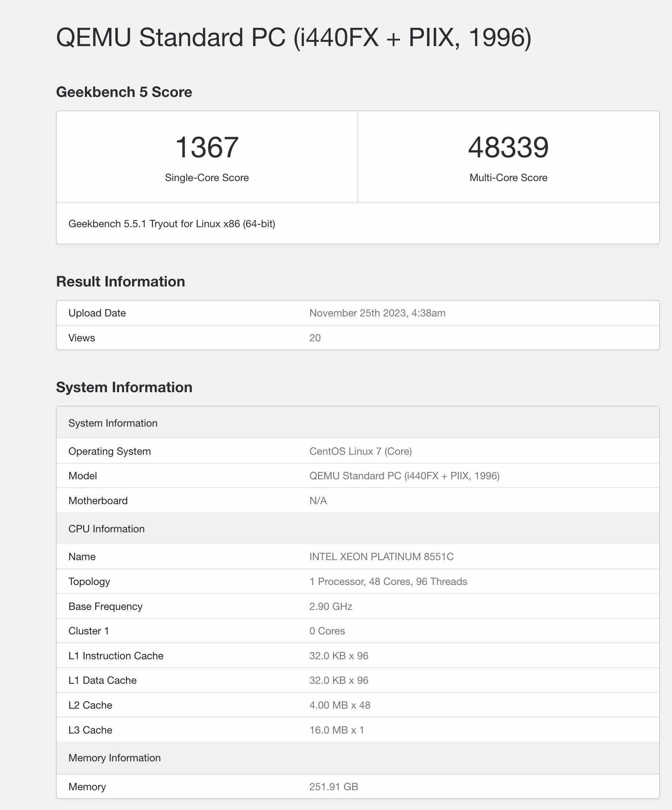Click the 'Memory Information' header row
Image resolution: width=672 pixels, height=810 pixels.
(x=358, y=758)
